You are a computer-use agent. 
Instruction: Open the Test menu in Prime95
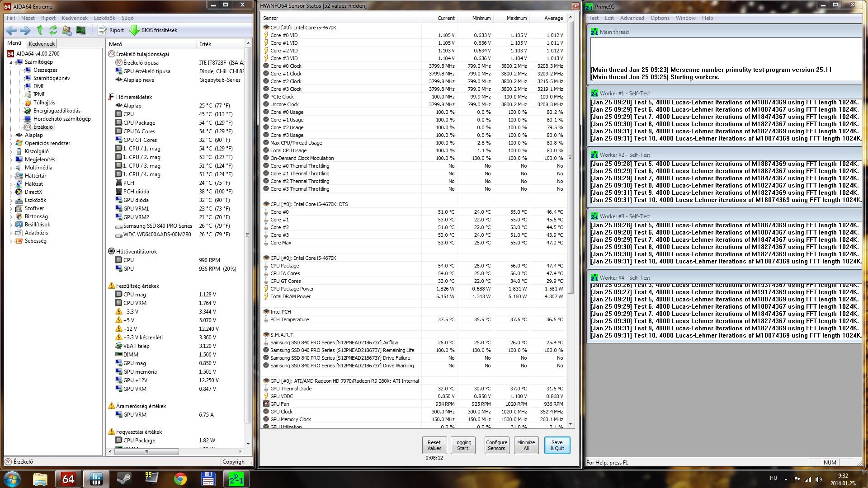point(594,18)
